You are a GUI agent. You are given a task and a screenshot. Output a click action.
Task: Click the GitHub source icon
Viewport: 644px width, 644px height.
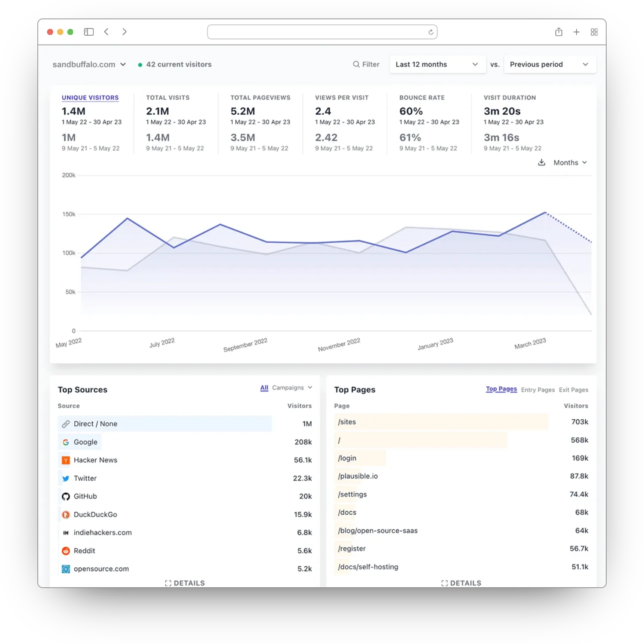(x=66, y=496)
